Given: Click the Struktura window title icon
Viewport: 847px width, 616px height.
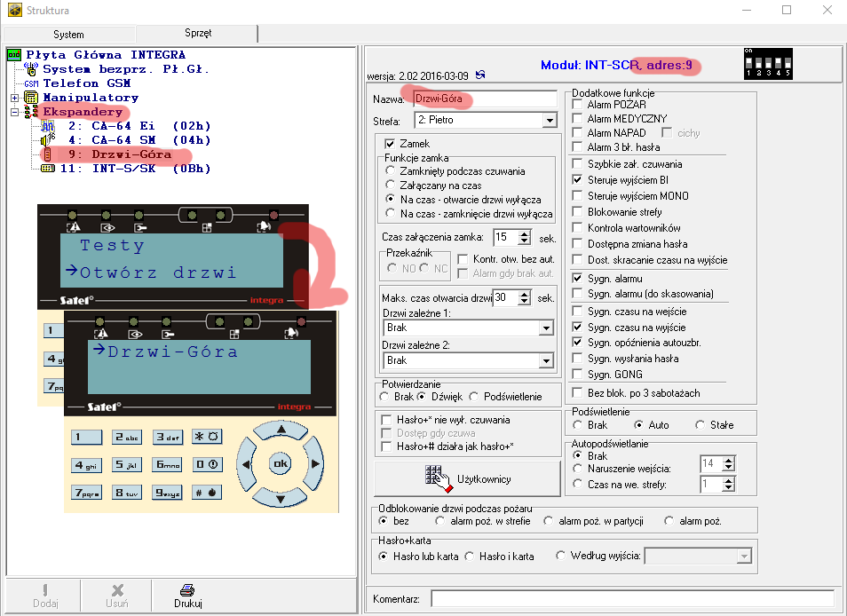Looking at the screenshot, I should (x=15, y=11).
